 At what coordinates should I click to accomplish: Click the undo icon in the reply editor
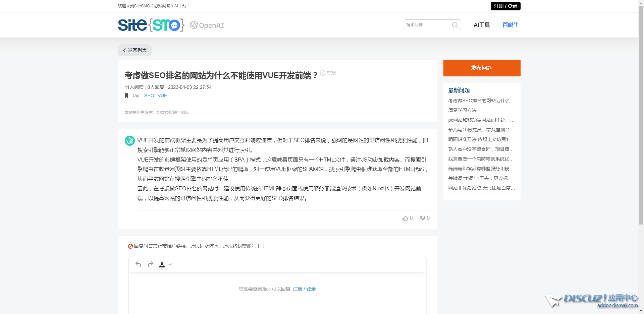pos(138,264)
